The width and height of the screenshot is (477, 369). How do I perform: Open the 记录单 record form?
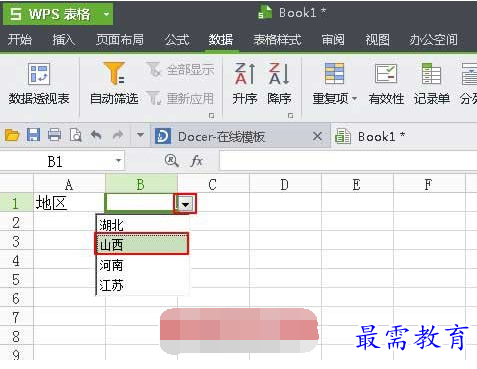(x=431, y=84)
